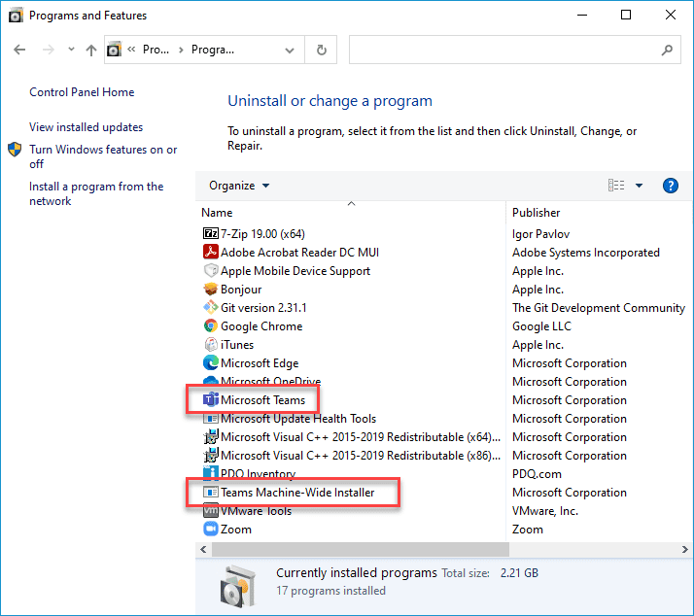Screen dimensions: 694x616
Task: Click the 7-Zip program icon
Action: click(211, 233)
